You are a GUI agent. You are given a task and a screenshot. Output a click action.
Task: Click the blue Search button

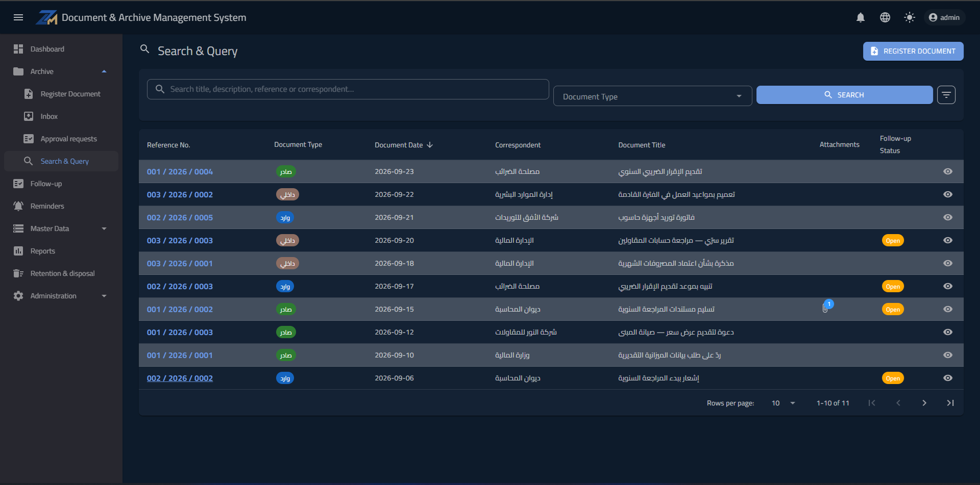844,95
